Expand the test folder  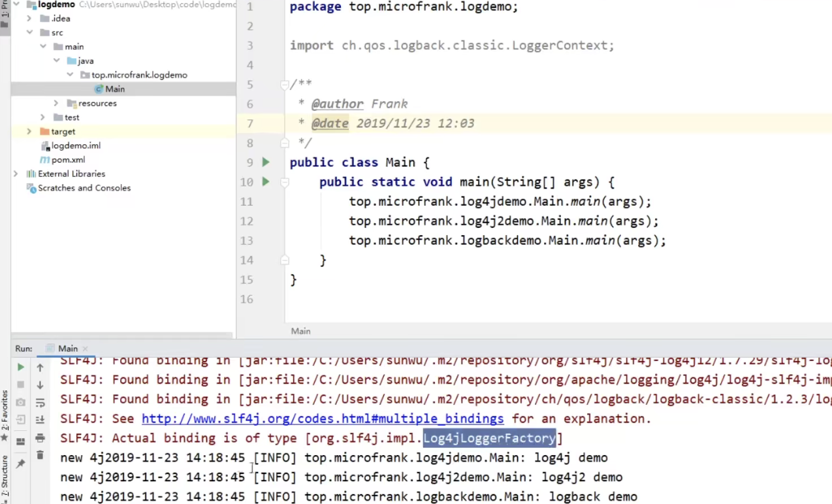pyautogui.click(x=43, y=118)
